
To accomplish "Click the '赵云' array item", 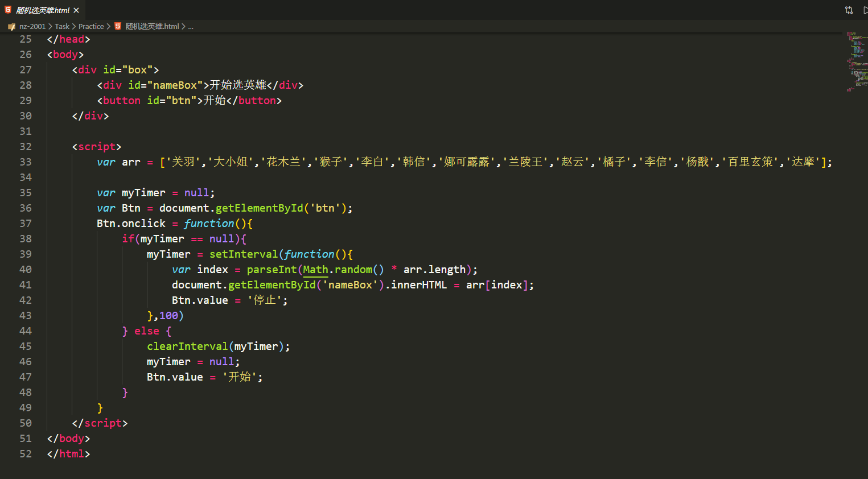I will [573, 162].
